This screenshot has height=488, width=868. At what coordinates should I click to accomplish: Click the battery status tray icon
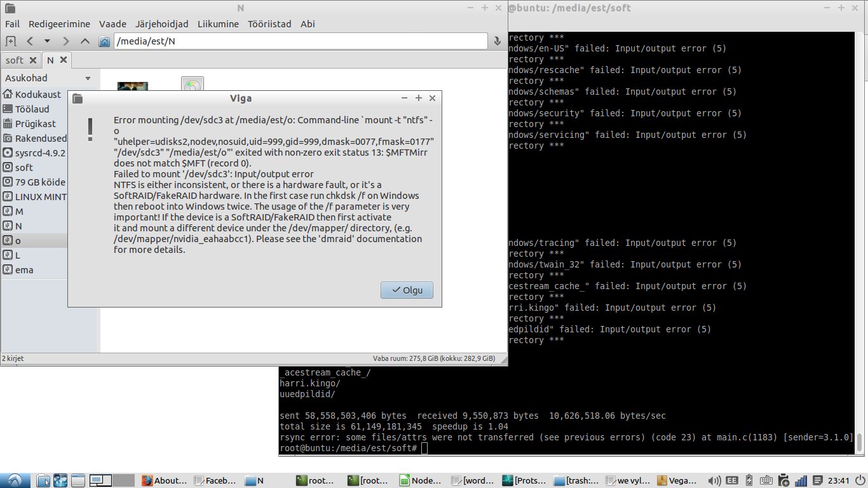(x=749, y=480)
